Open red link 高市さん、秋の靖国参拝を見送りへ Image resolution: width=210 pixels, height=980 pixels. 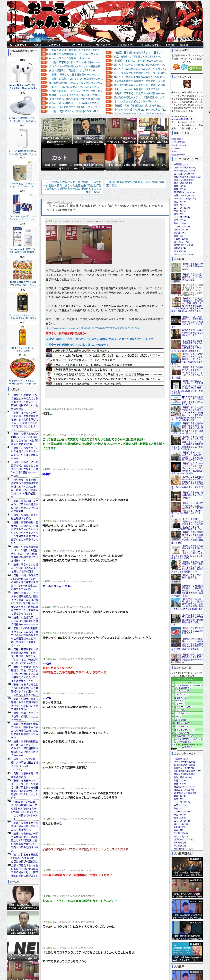point(67,333)
